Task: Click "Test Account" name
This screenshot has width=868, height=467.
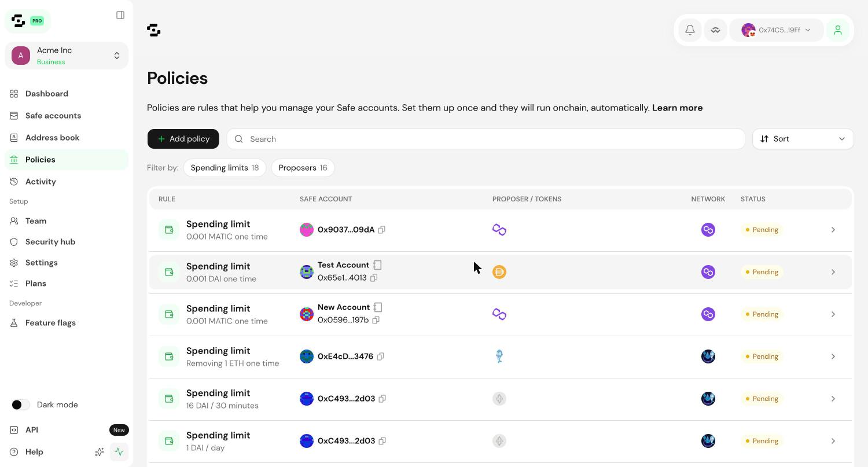Action: [x=343, y=265]
